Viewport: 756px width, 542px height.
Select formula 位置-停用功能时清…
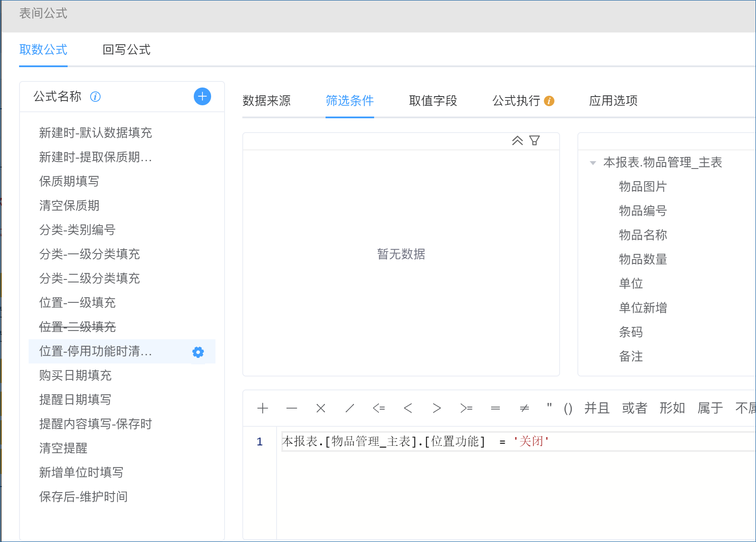click(x=122, y=351)
